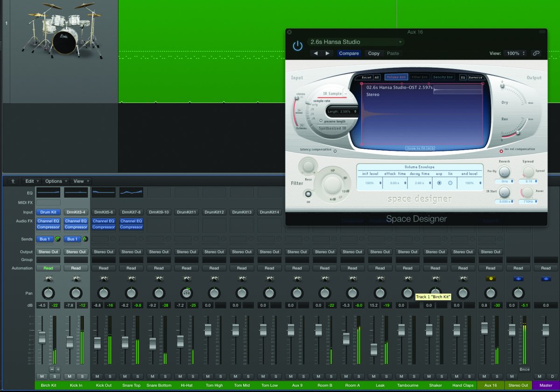Open mixer View menu

[x=81, y=181]
